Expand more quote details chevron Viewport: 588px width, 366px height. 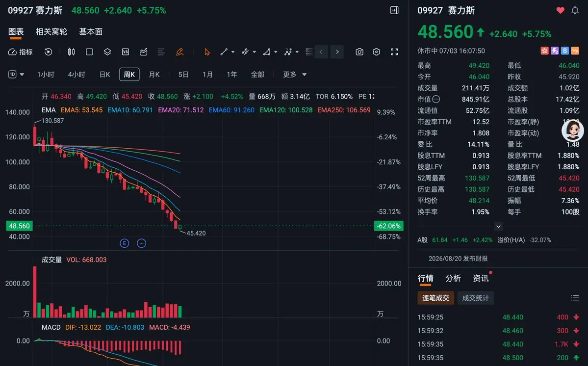pyautogui.click(x=498, y=226)
